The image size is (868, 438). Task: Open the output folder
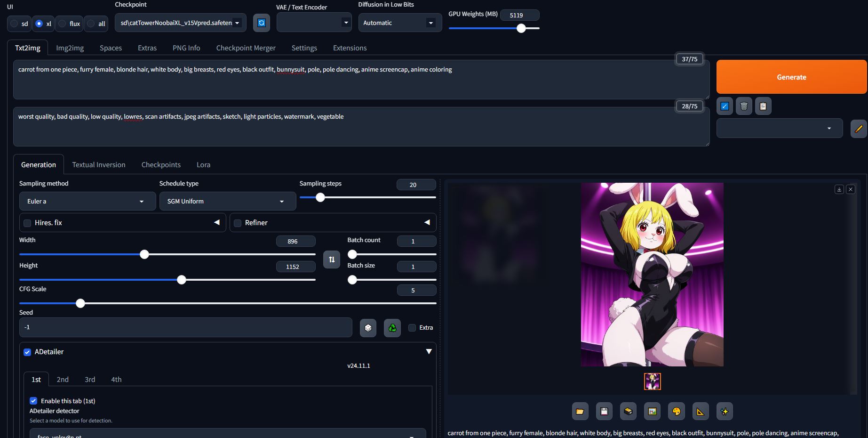580,412
